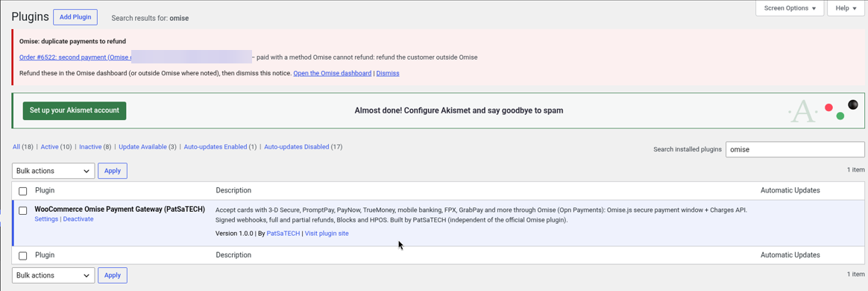Show All plugins filter

tap(16, 147)
